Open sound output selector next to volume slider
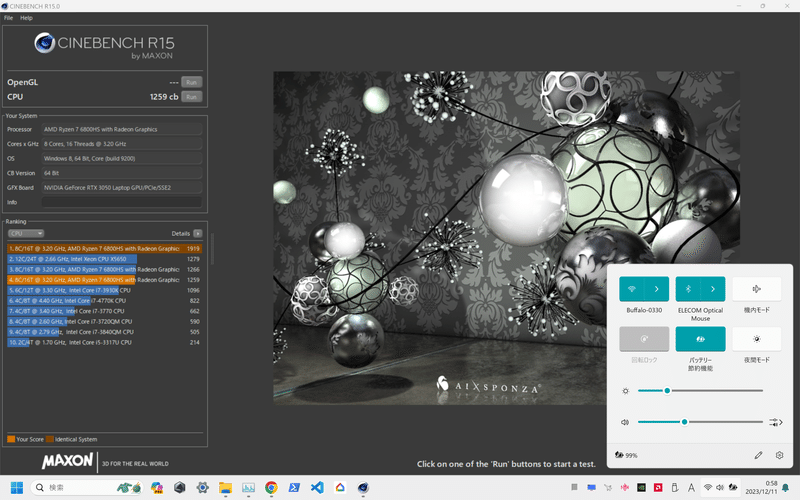The width and height of the screenshot is (800, 500). point(776,422)
